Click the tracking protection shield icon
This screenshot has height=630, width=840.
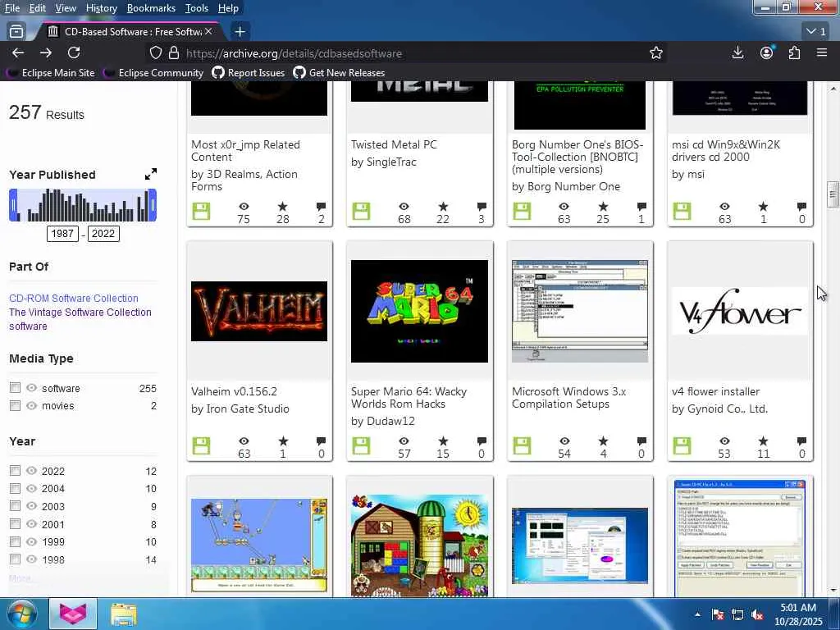point(155,52)
